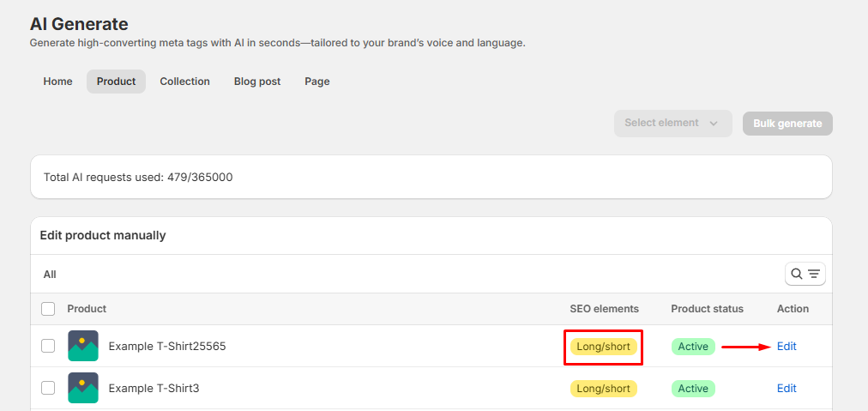
Task: Click the Example T-Shirt3 product image
Action: click(83, 388)
